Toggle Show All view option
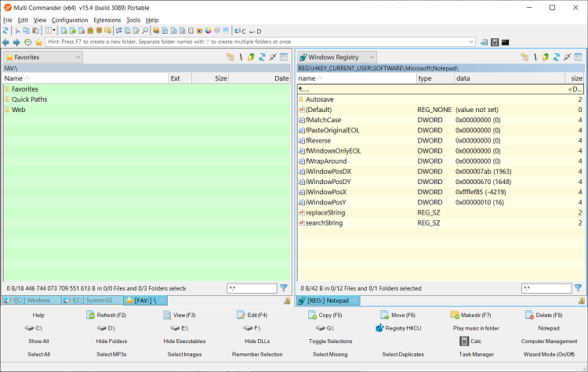588x372 pixels. coord(38,341)
